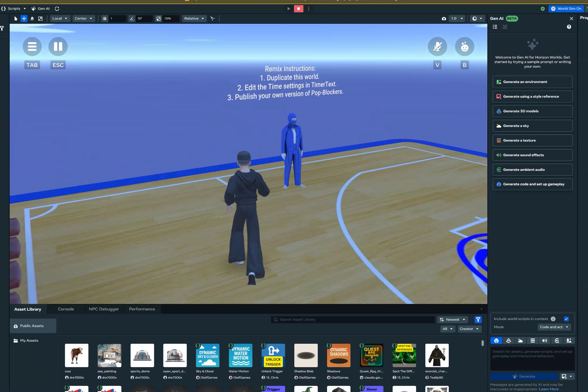Open the NPC Debugger tab
The width and height of the screenshot is (588, 392).
coord(104,309)
